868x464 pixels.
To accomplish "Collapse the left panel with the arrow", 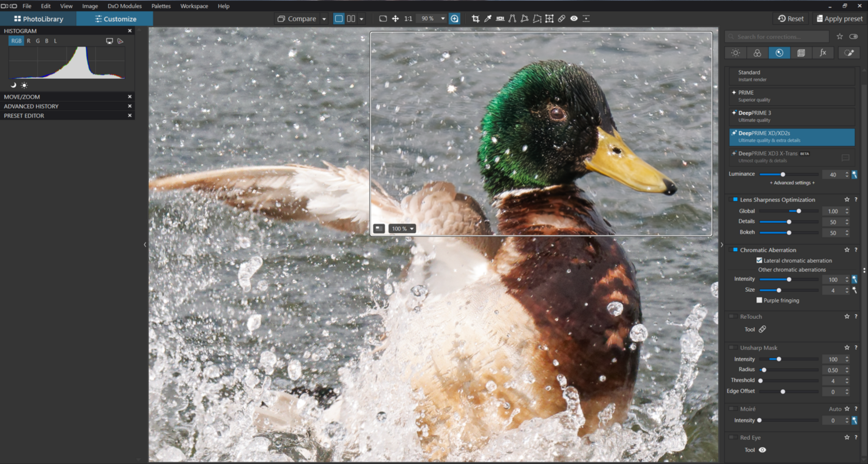I will click(145, 245).
